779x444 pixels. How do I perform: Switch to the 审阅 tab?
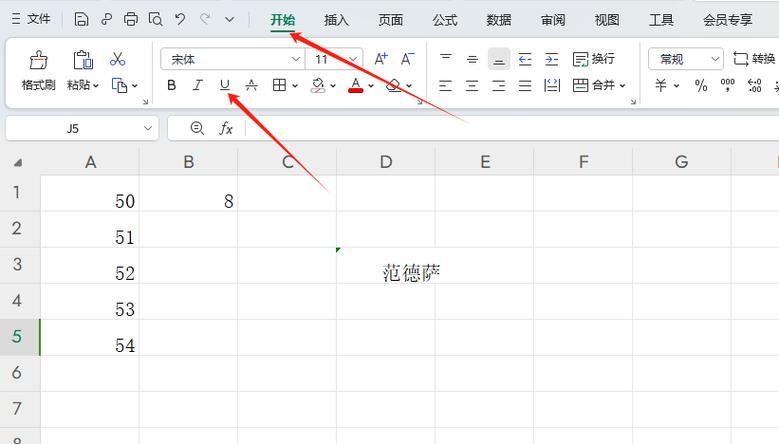click(x=553, y=20)
